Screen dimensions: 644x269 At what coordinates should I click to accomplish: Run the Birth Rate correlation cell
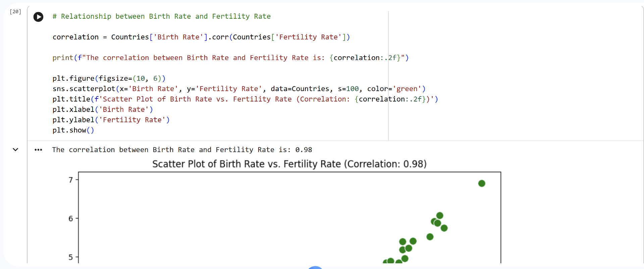39,17
